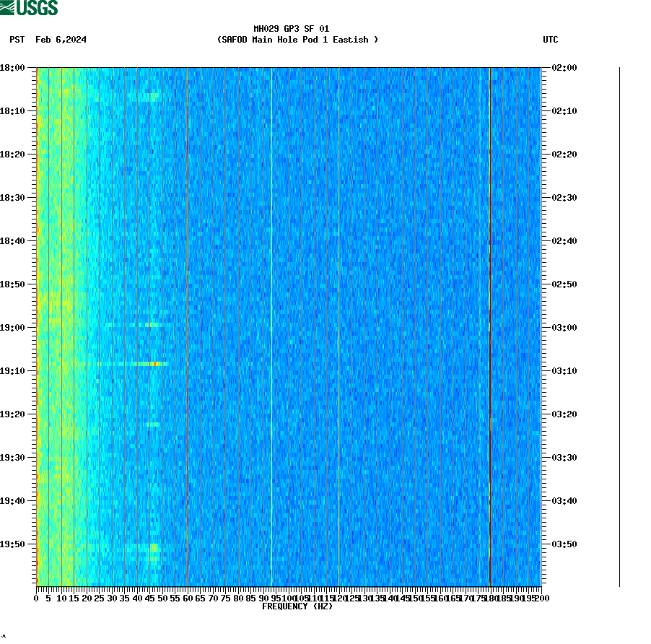Click the 200 Hz axis end label
This screenshot has height=644, width=651.
541,599
